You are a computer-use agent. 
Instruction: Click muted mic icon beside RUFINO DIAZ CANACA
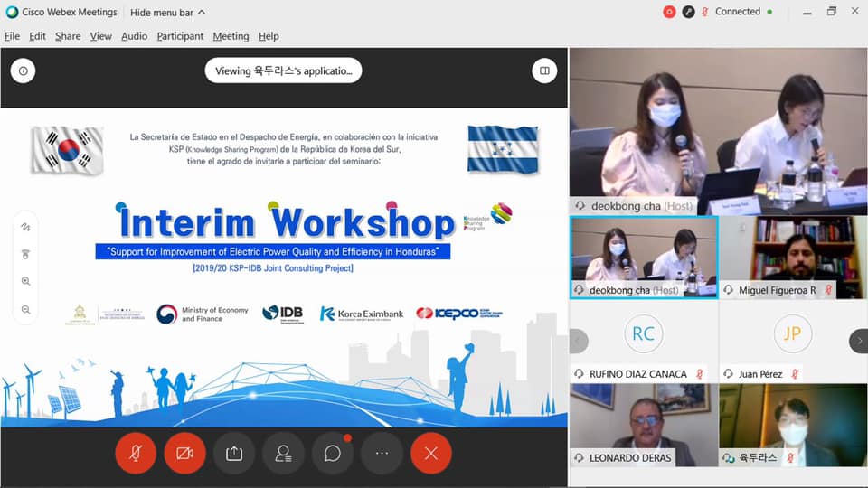point(700,374)
